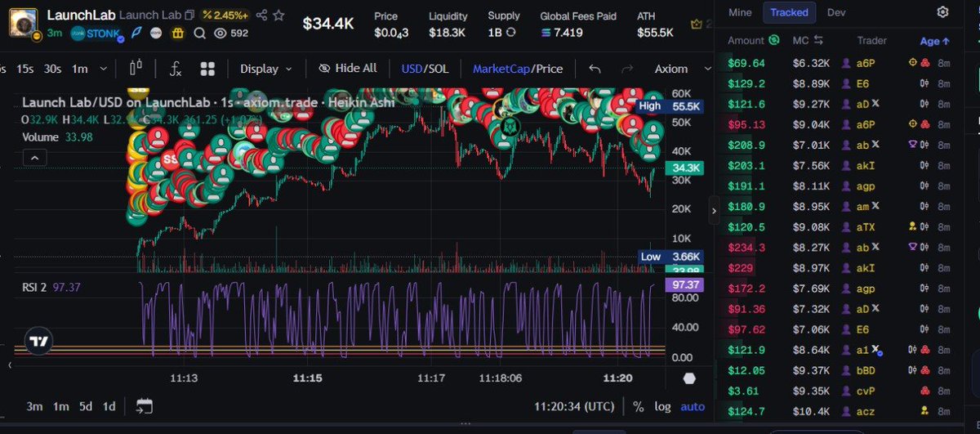The width and height of the screenshot is (980, 434).
Task: Click the RSI 2 indicator label
Action: coord(35,287)
